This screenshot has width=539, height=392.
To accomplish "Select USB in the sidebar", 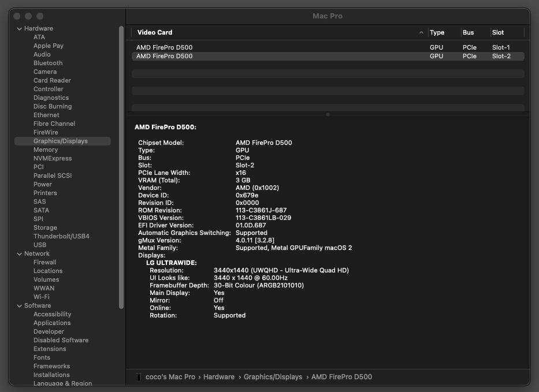I will coord(40,245).
